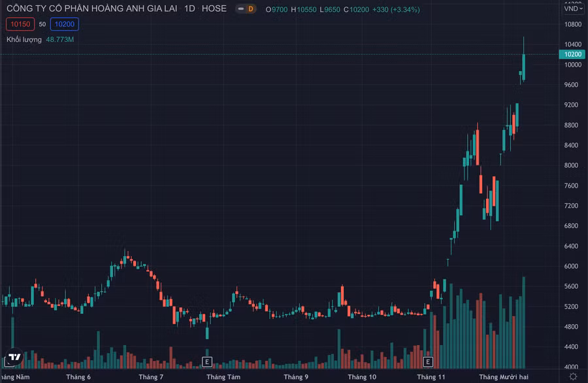Click the Tháng 9 time axis label
Viewport: 588px width, 383px height.
pyautogui.click(x=296, y=377)
